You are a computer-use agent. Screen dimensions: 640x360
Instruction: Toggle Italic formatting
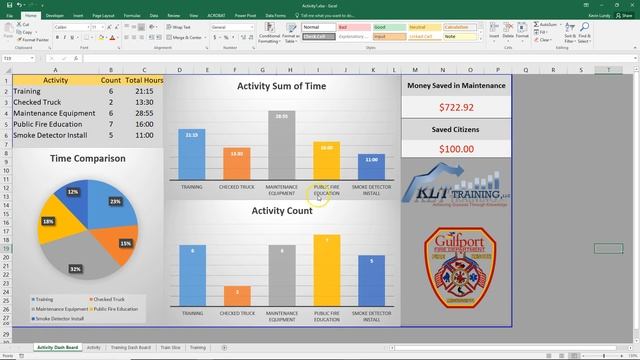pyautogui.click(x=64, y=38)
